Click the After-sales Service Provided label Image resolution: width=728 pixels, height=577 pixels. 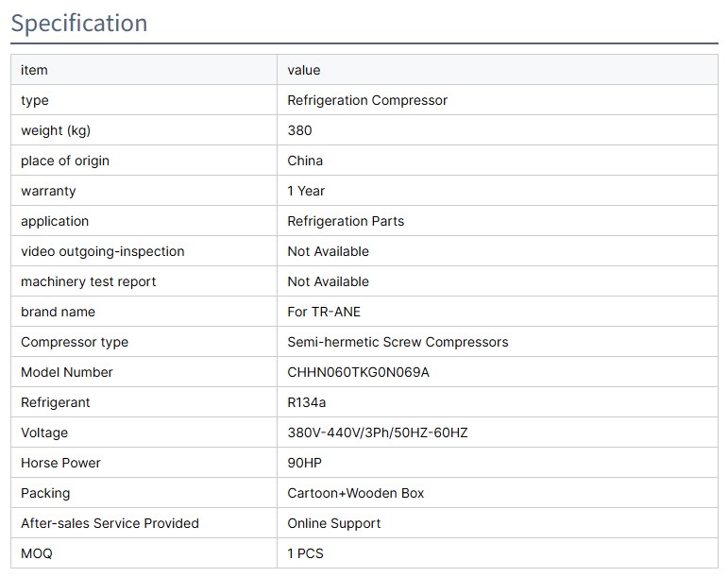click(110, 523)
